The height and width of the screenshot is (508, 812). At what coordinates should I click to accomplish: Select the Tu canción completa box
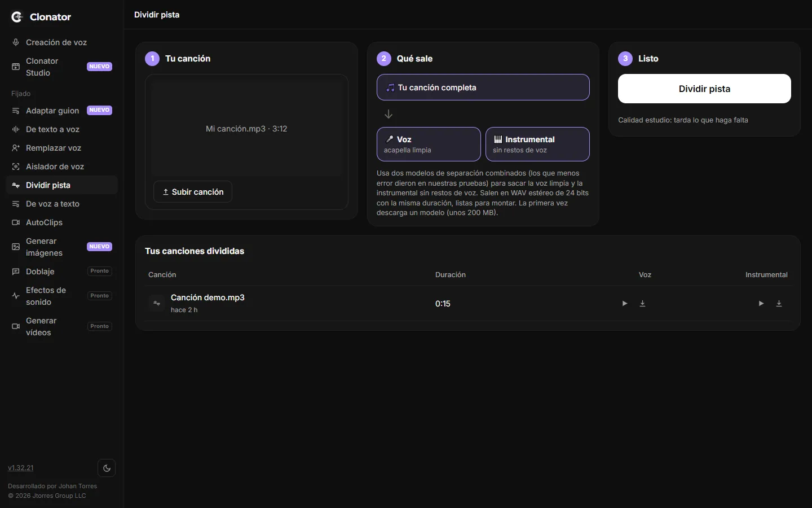click(x=483, y=87)
